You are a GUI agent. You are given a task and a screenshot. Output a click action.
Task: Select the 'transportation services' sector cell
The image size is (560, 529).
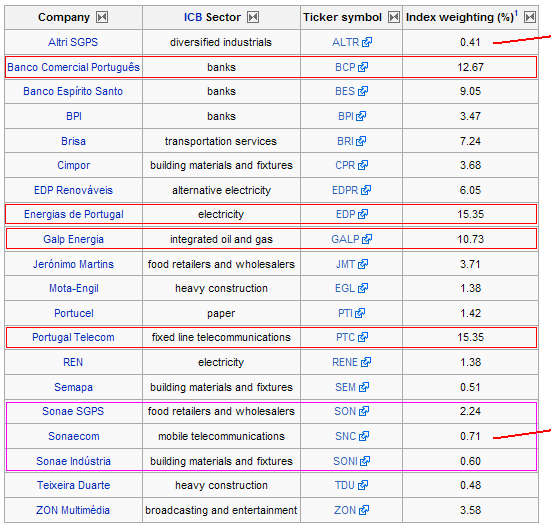tap(221, 141)
